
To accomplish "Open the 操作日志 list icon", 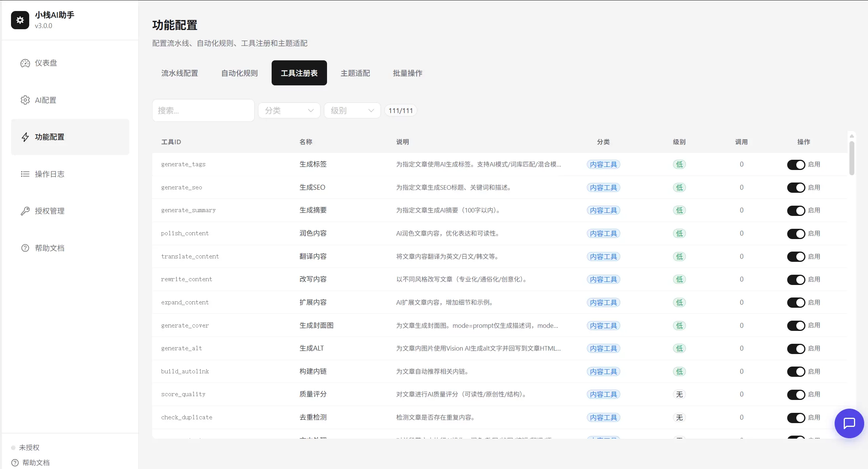I will pyautogui.click(x=25, y=174).
